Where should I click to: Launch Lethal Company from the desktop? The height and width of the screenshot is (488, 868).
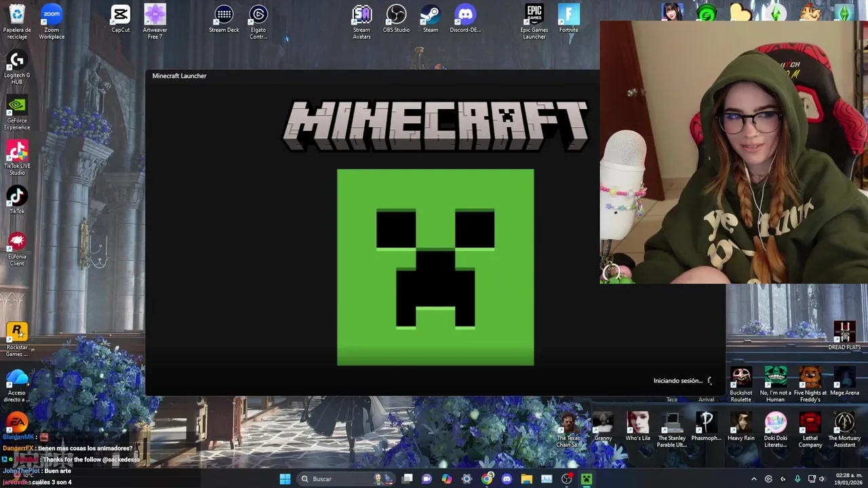pyautogui.click(x=810, y=429)
